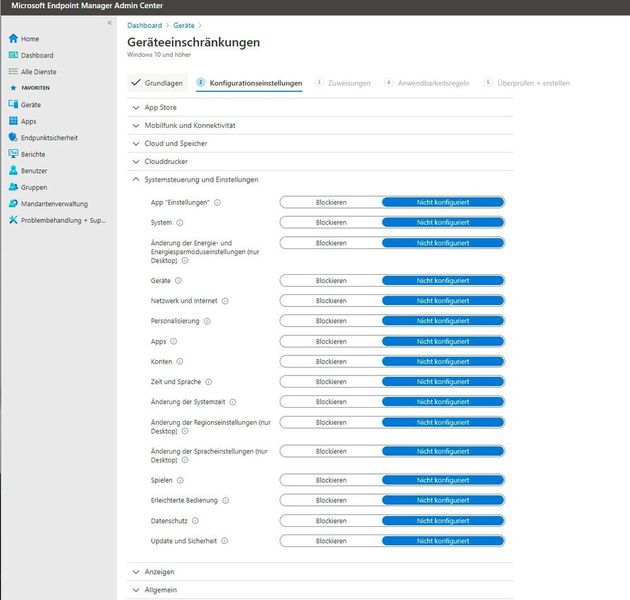Collapse the sidebar with double-chevron icon
Screen dimensions: 630x600
coord(109,23)
